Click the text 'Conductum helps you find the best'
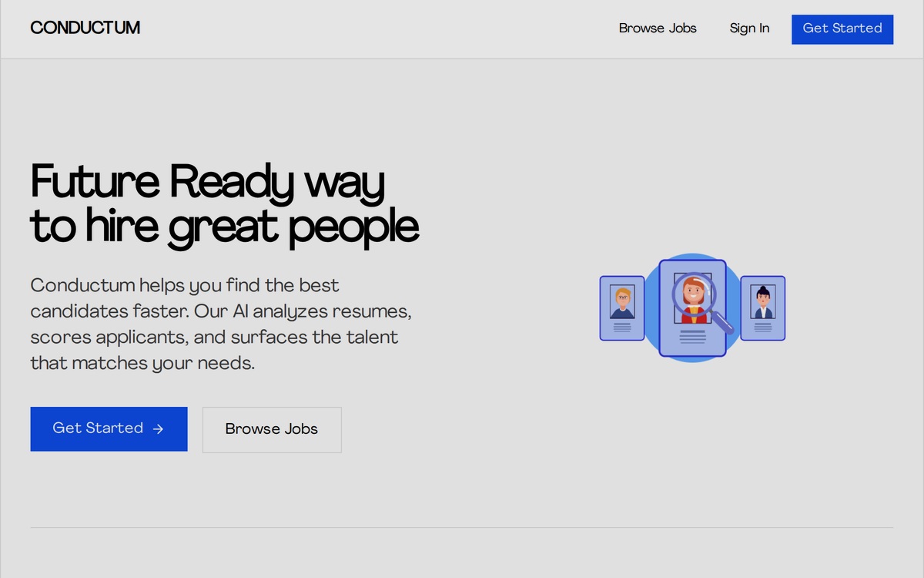Screen dimensions: 924x578 pyautogui.click(x=185, y=285)
